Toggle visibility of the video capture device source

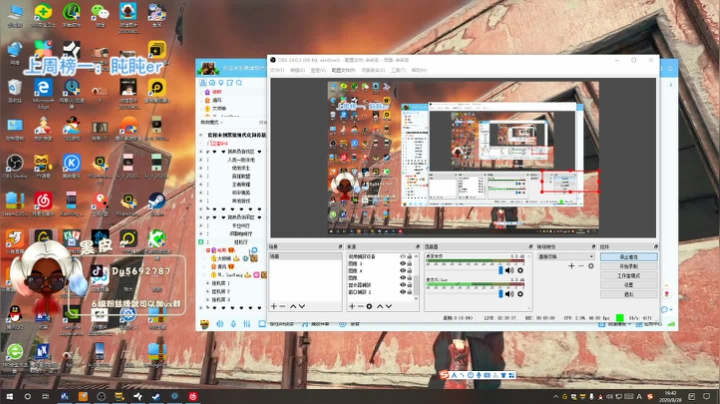403,257
